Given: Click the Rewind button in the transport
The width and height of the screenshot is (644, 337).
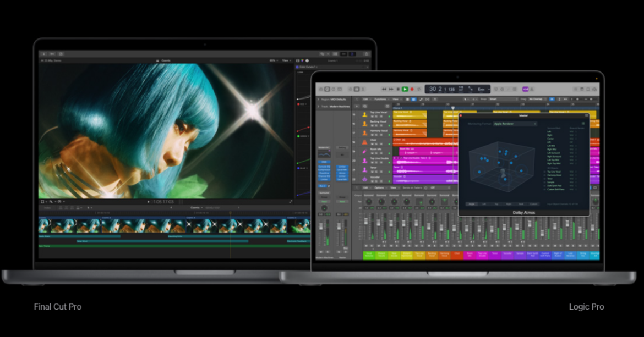Looking at the screenshot, I should tap(384, 89).
